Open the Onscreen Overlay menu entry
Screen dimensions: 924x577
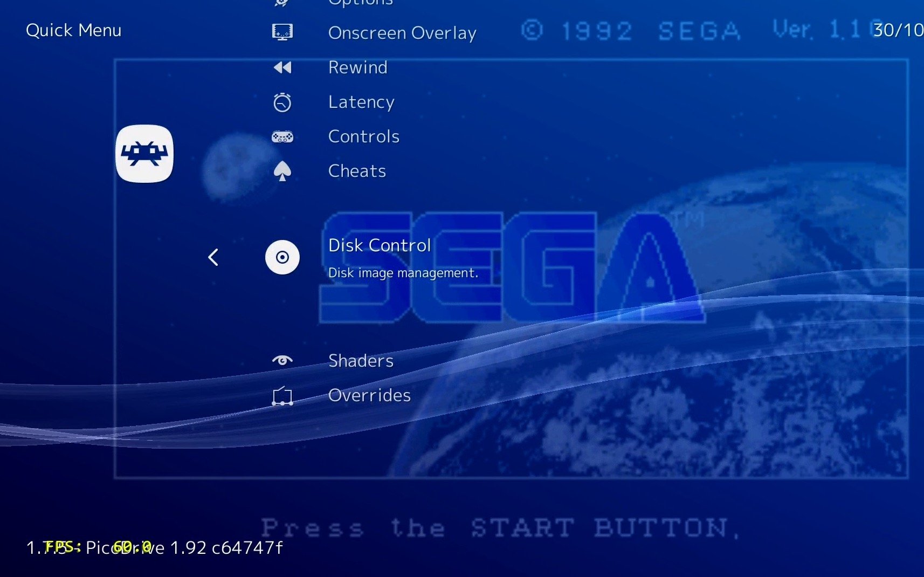pos(402,33)
